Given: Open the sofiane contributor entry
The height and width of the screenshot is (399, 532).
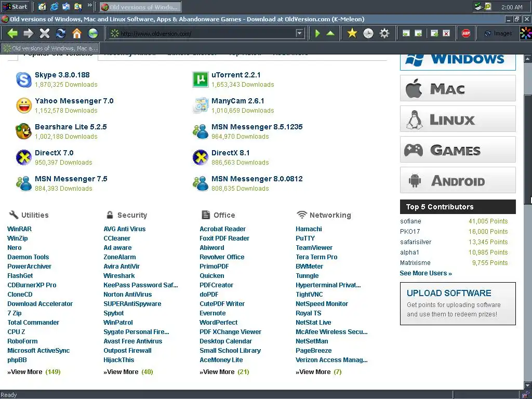Looking at the screenshot, I should tap(410, 221).
